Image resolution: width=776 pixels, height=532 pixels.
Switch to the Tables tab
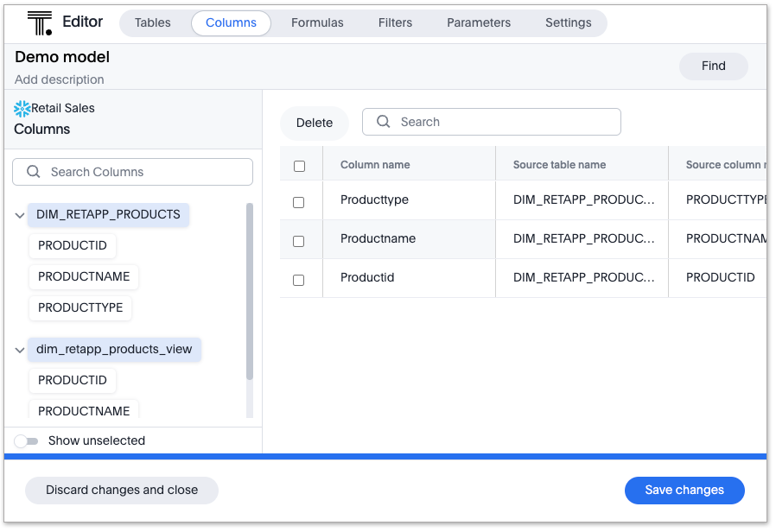[x=153, y=23]
